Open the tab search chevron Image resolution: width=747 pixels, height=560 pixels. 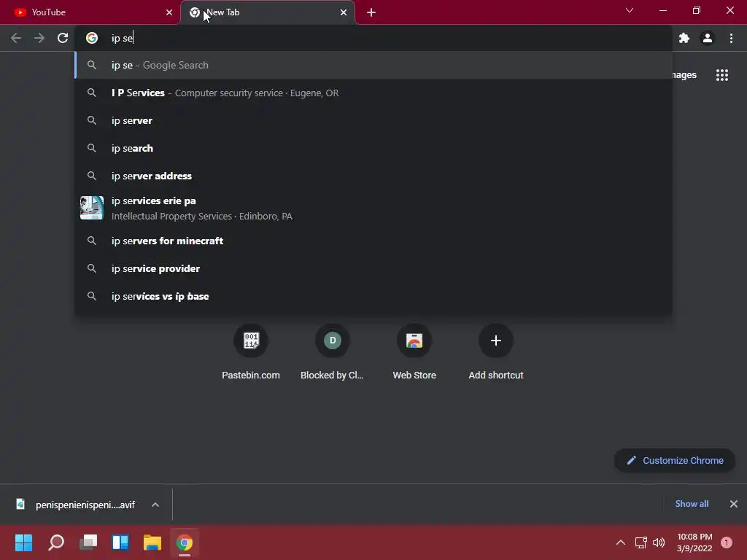[630, 10]
